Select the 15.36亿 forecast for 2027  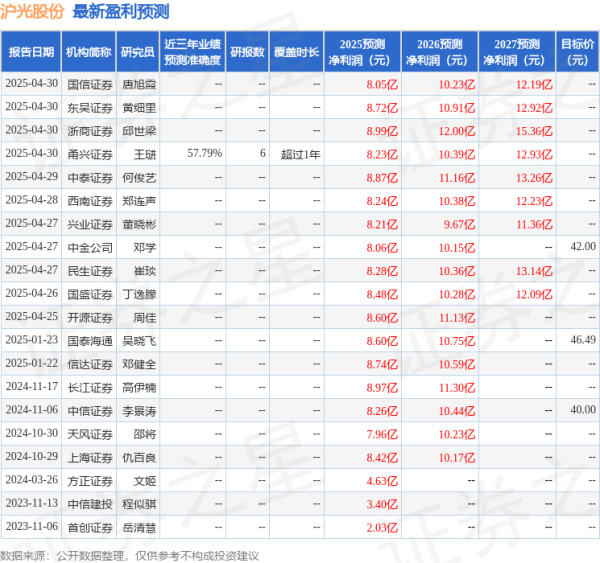[528, 130]
